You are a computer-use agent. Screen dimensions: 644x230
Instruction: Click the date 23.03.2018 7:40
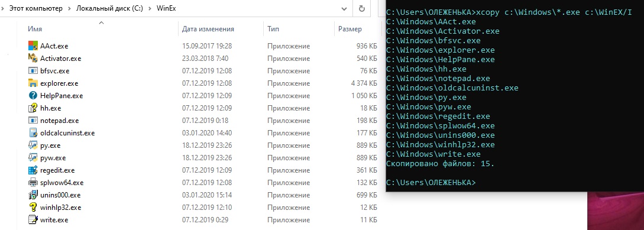pos(205,59)
